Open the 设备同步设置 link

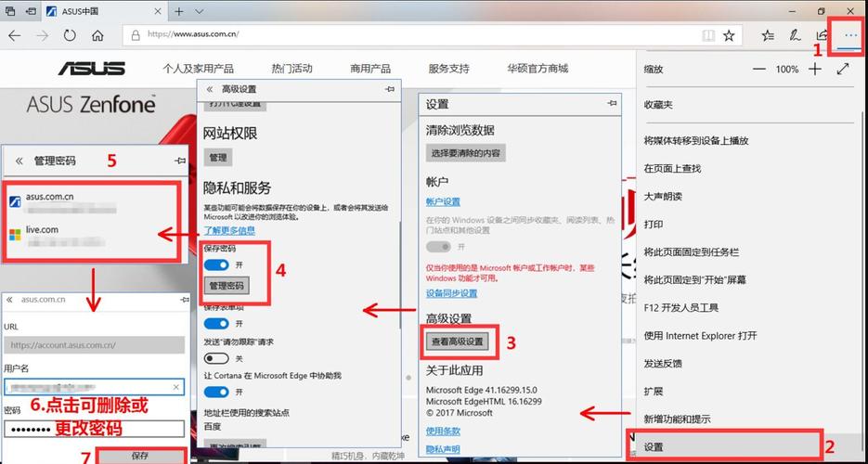pos(451,293)
